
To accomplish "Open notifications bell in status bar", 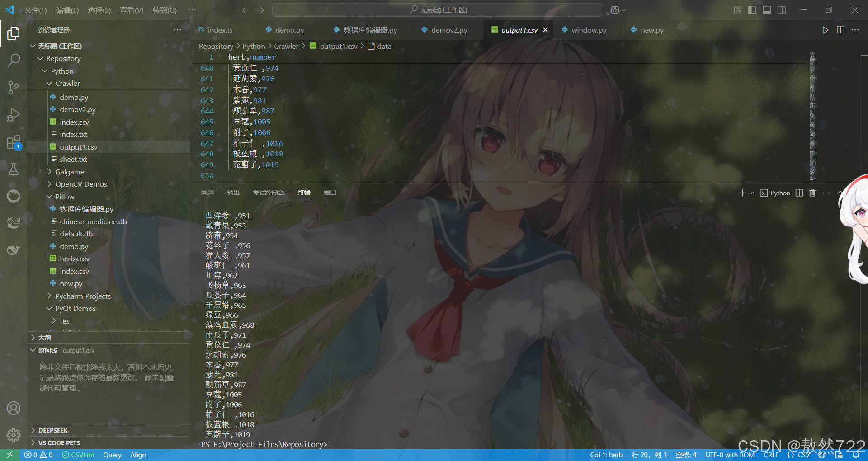I will pyautogui.click(x=856, y=455).
